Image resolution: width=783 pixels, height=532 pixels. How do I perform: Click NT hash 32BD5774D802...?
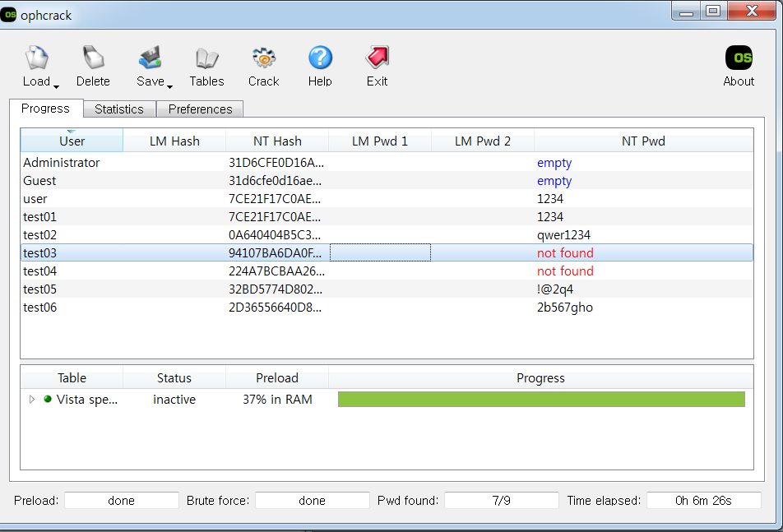(275, 289)
